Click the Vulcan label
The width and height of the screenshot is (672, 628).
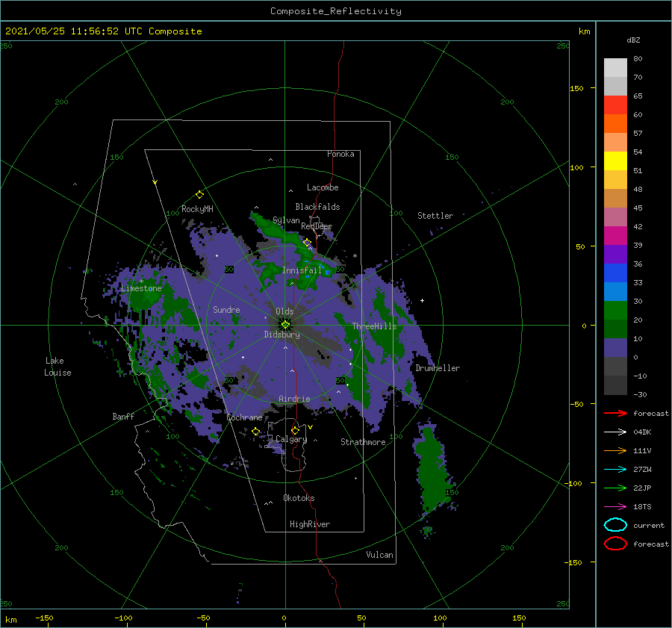click(379, 555)
